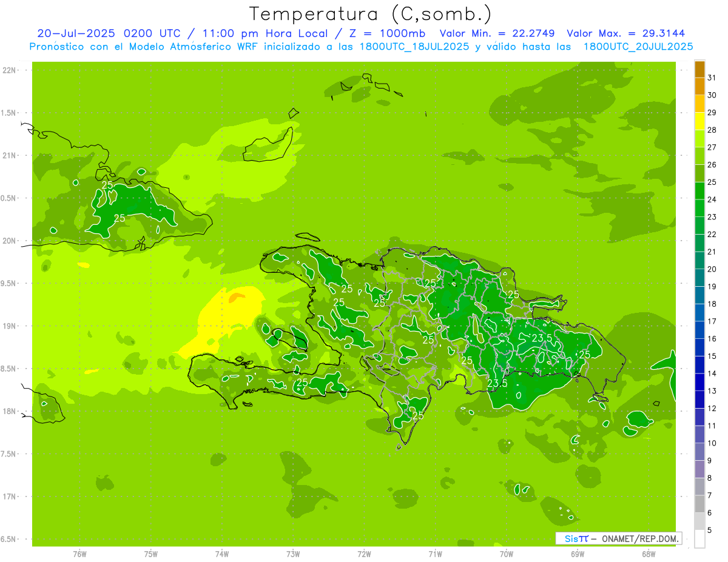Click the latitude axis label 22N
Screen dimensions: 728x562
(x=10, y=70)
